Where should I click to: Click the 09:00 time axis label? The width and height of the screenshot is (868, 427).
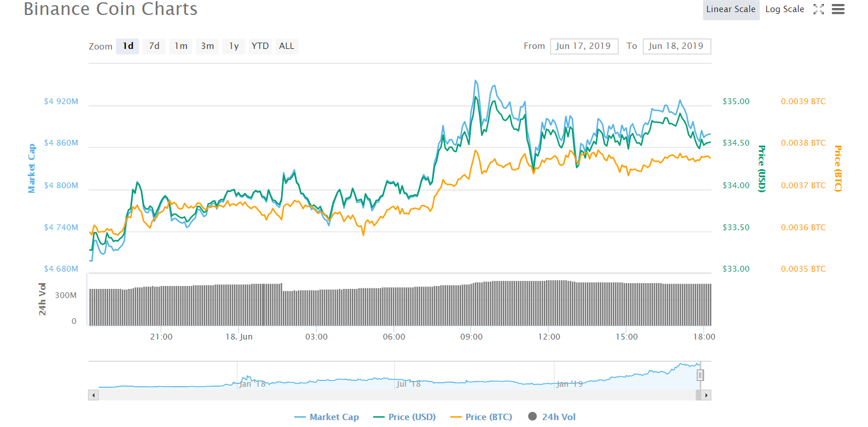[x=471, y=337]
